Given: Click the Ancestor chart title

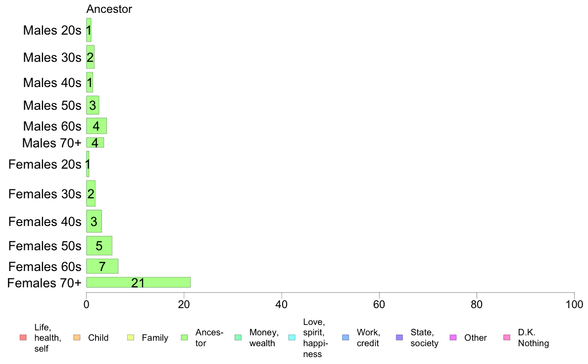Looking at the screenshot, I should pos(109,9).
